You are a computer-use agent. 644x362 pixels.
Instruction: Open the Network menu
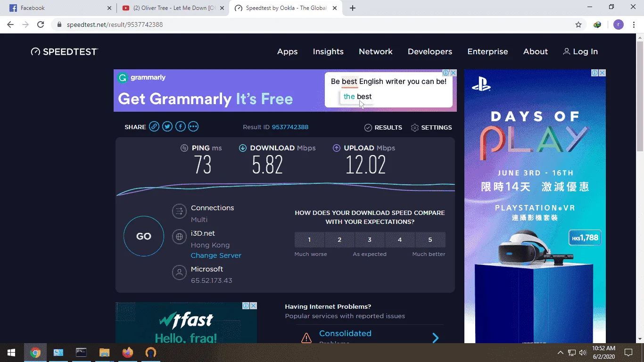click(x=376, y=51)
